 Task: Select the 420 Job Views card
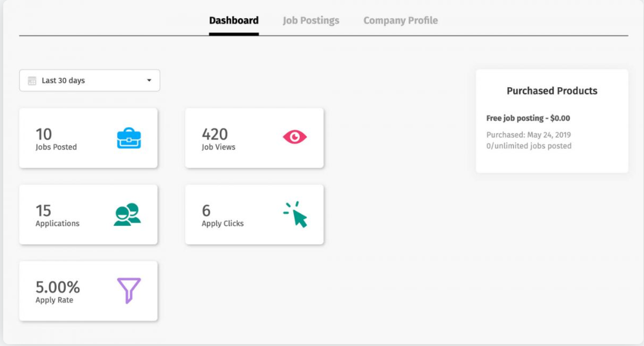[x=254, y=138]
